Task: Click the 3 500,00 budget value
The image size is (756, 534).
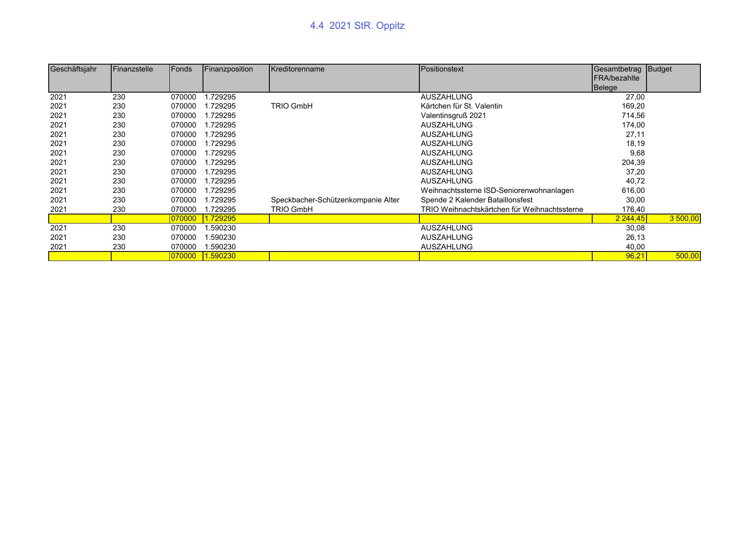Action: 684,219
